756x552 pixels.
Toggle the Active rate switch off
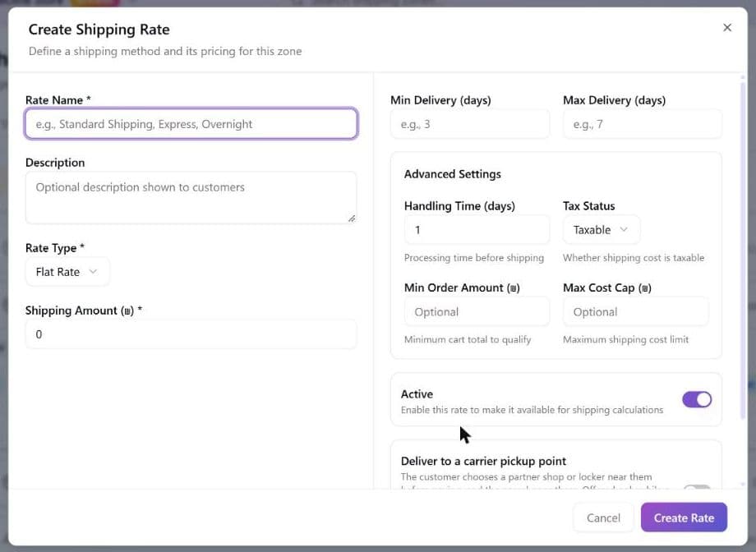[x=697, y=399]
